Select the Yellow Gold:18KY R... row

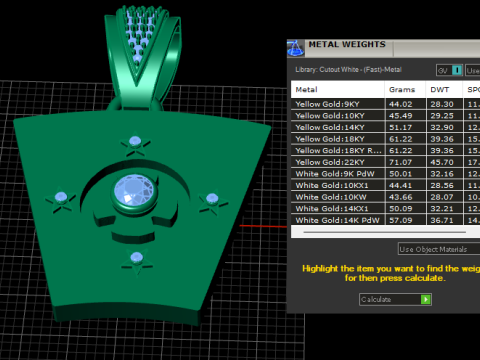[385, 151]
